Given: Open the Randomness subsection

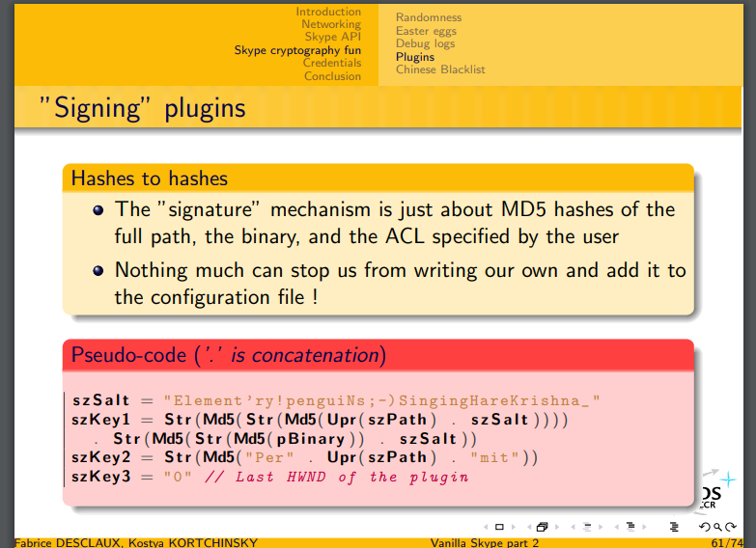Looking at the screenshot, I should tap(429, 17).
